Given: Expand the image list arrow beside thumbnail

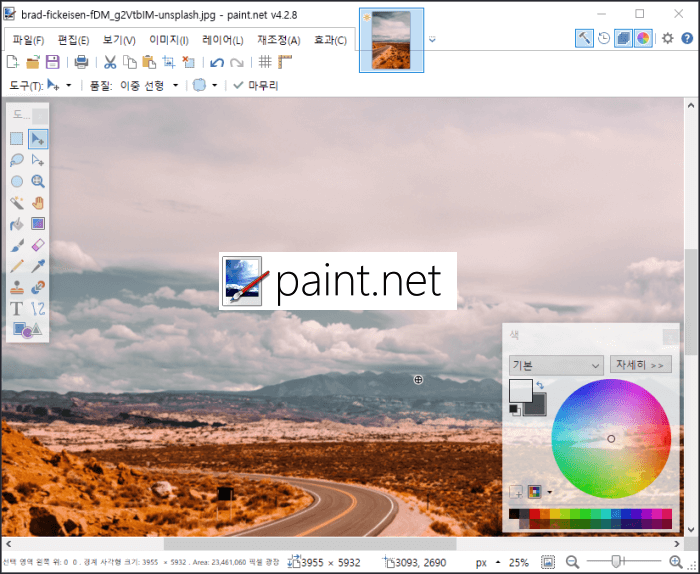Looking at the screenshot, I should (432, 39).
